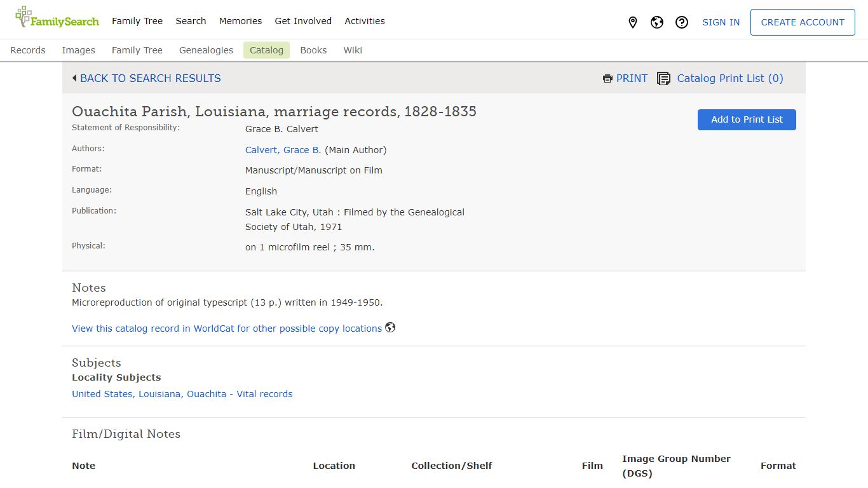
Task: Click the PRINT link
Action: pyautogui.click(x=632, y=78)
